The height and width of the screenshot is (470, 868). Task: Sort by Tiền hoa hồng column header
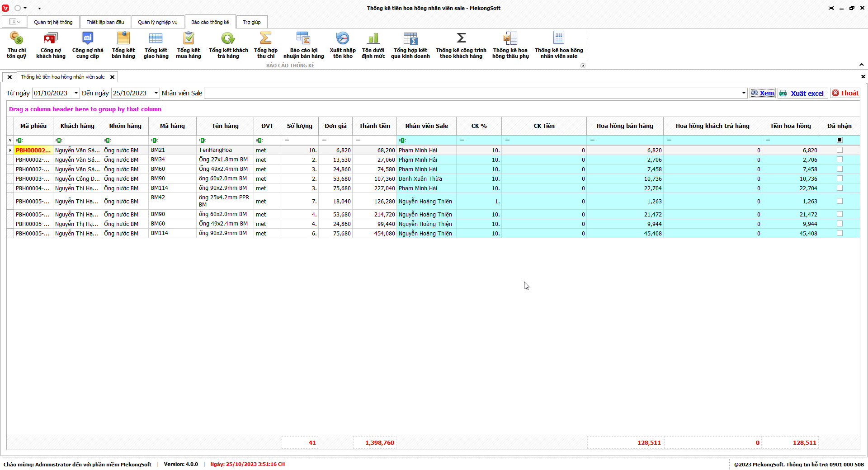click(x=790, y=126)
